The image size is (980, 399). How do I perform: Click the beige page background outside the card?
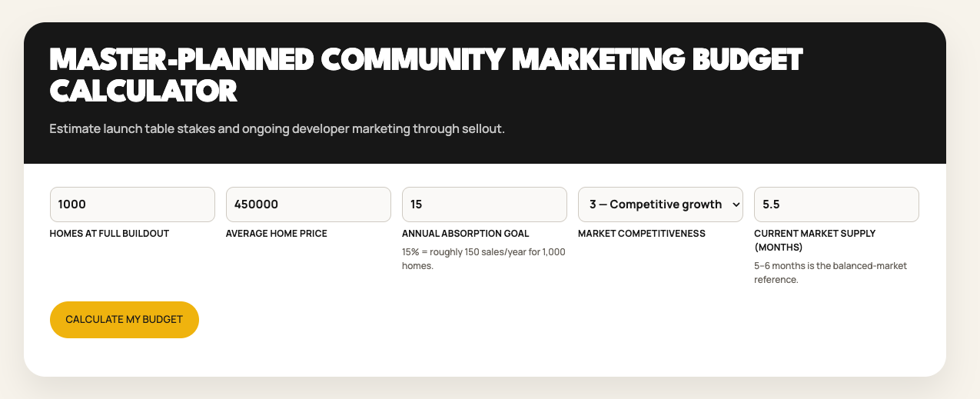[x=962, y=231]
